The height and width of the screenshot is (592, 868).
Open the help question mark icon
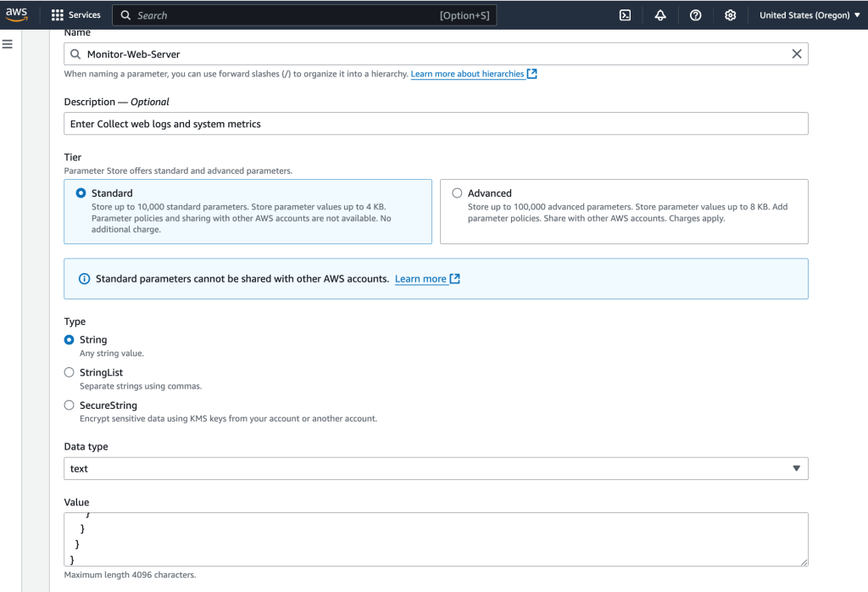(695, 15)
